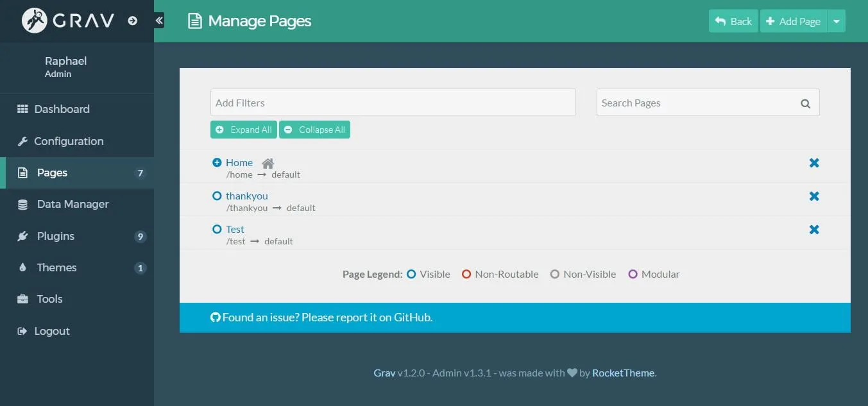Open the Add Page dropdown arrow
Screen dimensions: 868x406
(x=836, y=21)
